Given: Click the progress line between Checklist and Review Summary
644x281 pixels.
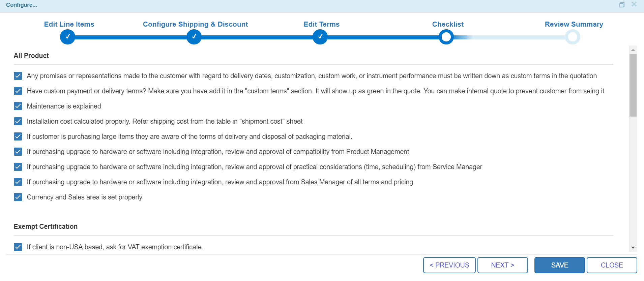Looking at the screenshot, I should pyautogui.click(x=509, y=37).
